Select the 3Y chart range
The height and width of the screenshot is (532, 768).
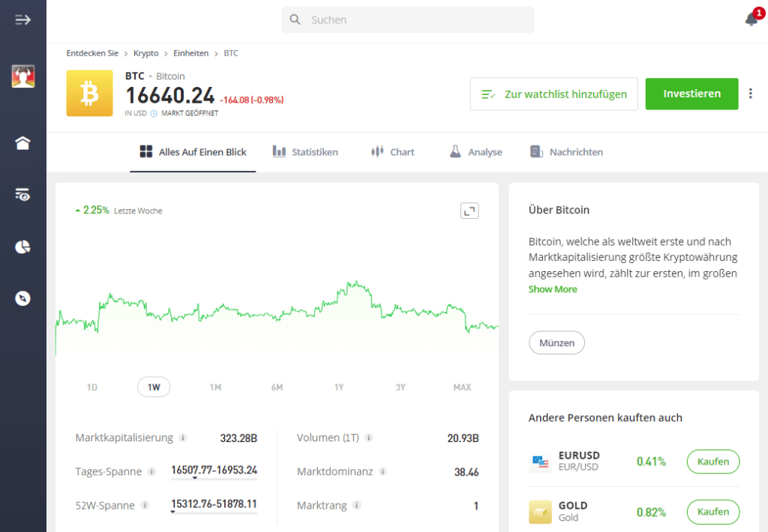click(x=400, y=387)
